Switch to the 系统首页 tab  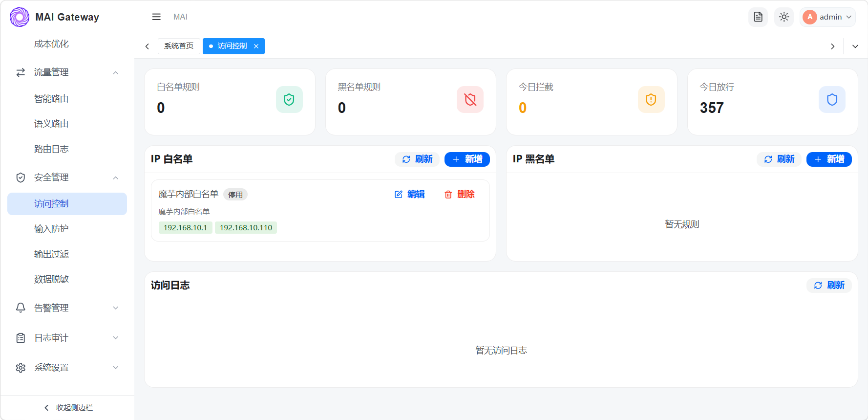[x=179, y=46]
